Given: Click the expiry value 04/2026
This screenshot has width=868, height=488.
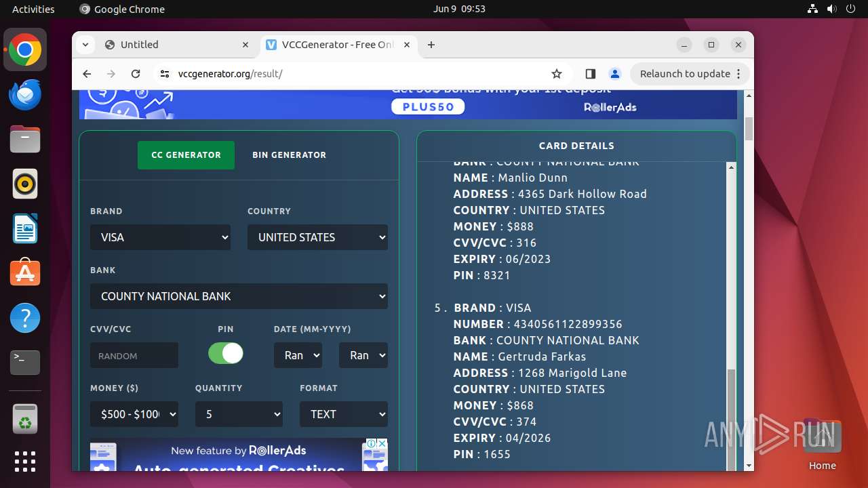Looking at the screenshot, I should (529, 438).
